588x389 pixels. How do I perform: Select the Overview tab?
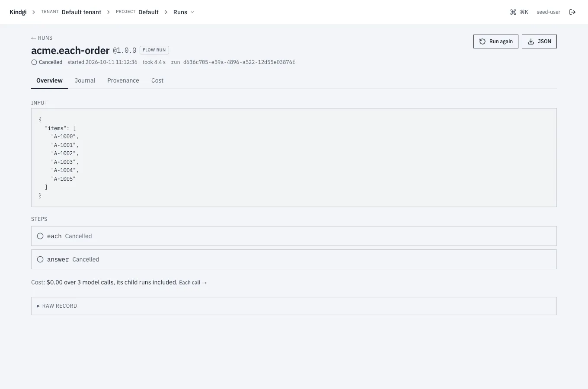(x=49, y=80)
